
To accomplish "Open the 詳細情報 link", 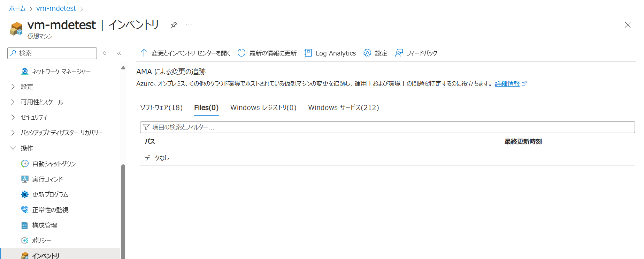I will coord(507,84).
